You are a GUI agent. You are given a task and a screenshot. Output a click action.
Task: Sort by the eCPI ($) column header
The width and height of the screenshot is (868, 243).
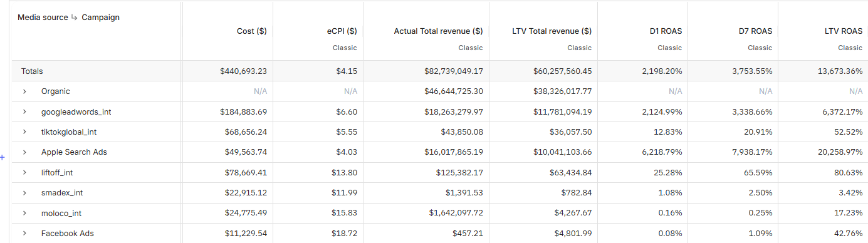point(342,31)
